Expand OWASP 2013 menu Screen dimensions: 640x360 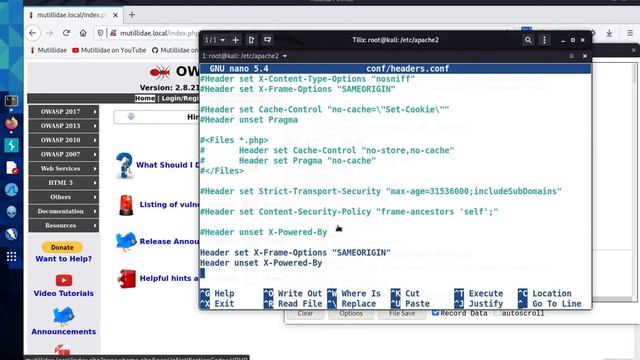[64, 126]
